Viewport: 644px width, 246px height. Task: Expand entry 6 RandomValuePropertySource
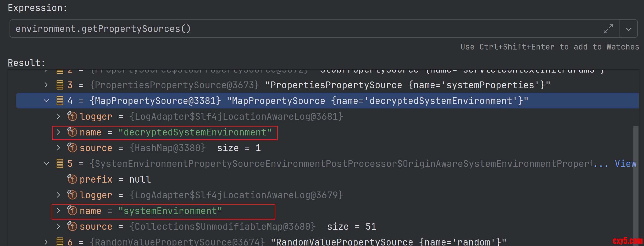46,242
